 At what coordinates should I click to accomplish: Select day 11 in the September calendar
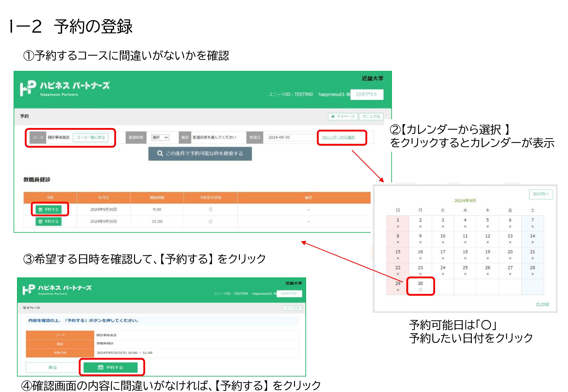click(x=465, y=239)
